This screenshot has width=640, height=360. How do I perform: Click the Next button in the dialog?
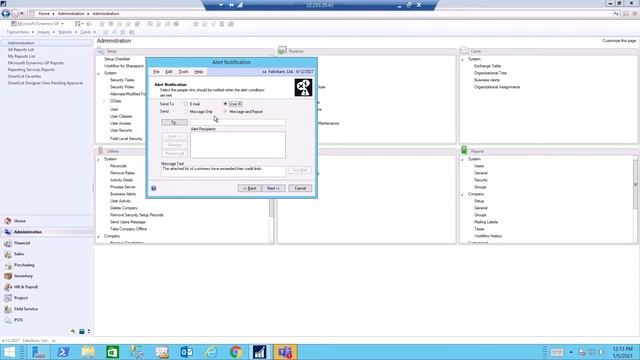click(273, 188)
